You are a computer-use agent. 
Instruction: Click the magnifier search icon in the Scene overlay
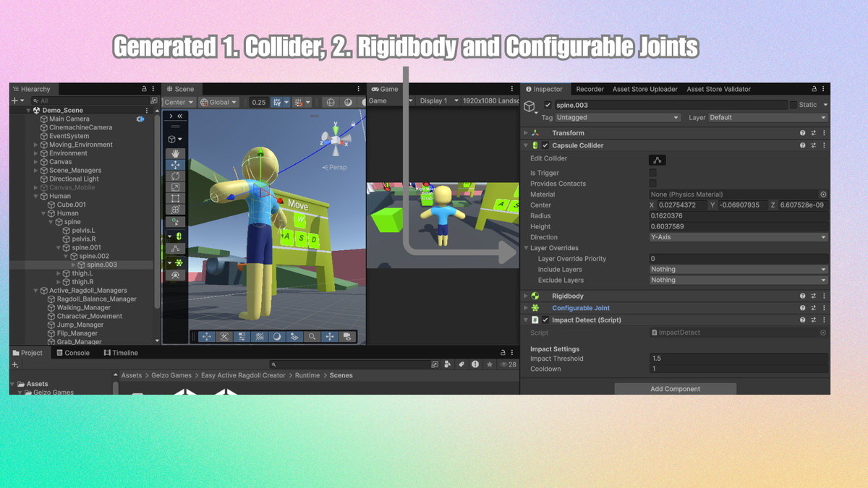pyautogui.click(x=311, y=336)
